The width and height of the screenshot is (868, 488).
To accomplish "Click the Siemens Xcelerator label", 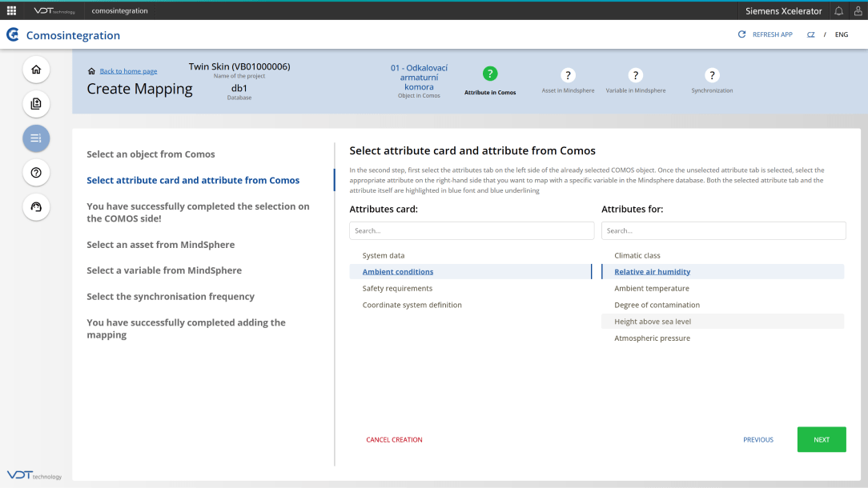I will [x=783, y=11].
